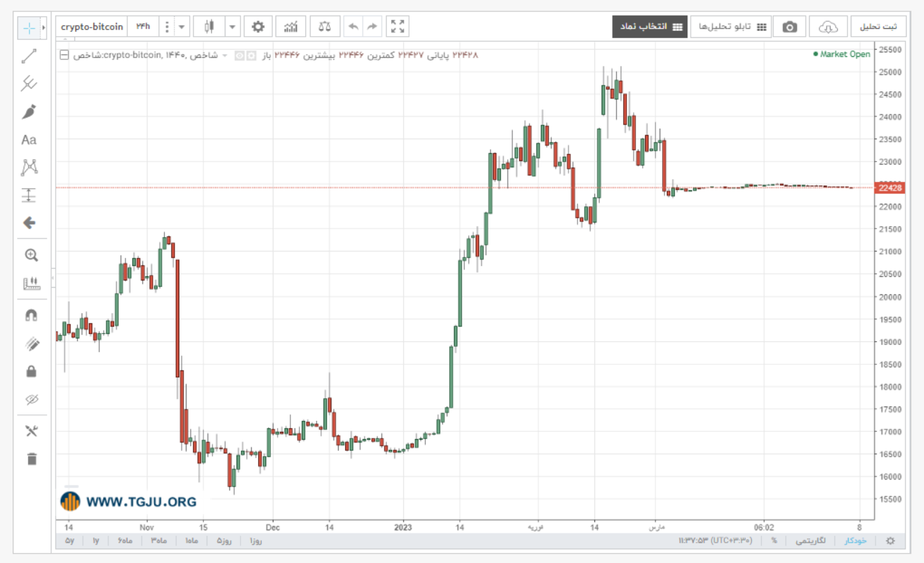Image resolution: width=924 pixels, height=563 pixels.
Task: Lock all drawing tools
Action: [x=32, y=371]
